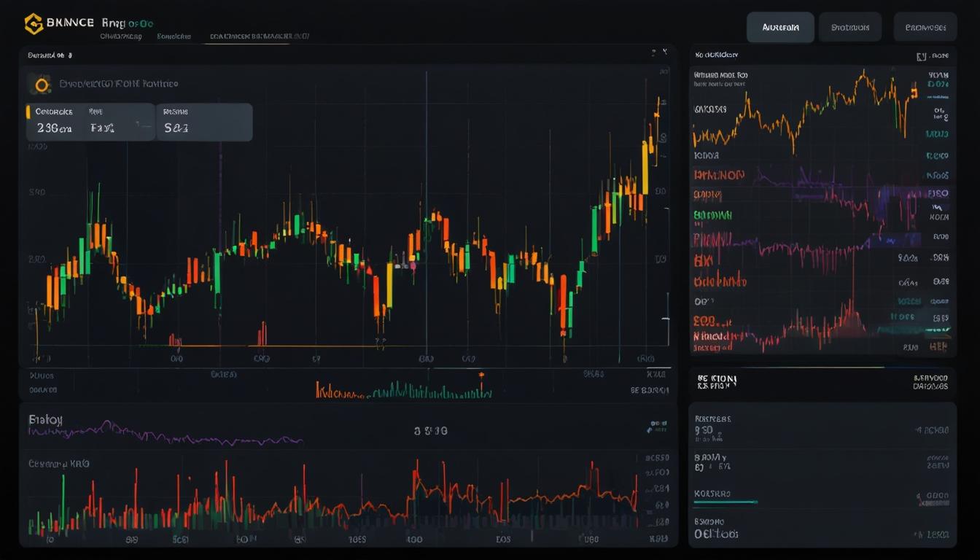Select the stat card showing S&3
Image resolution: width=980 pixels, height=560 pixels.
pyautogui.click(x=206, y=122)
